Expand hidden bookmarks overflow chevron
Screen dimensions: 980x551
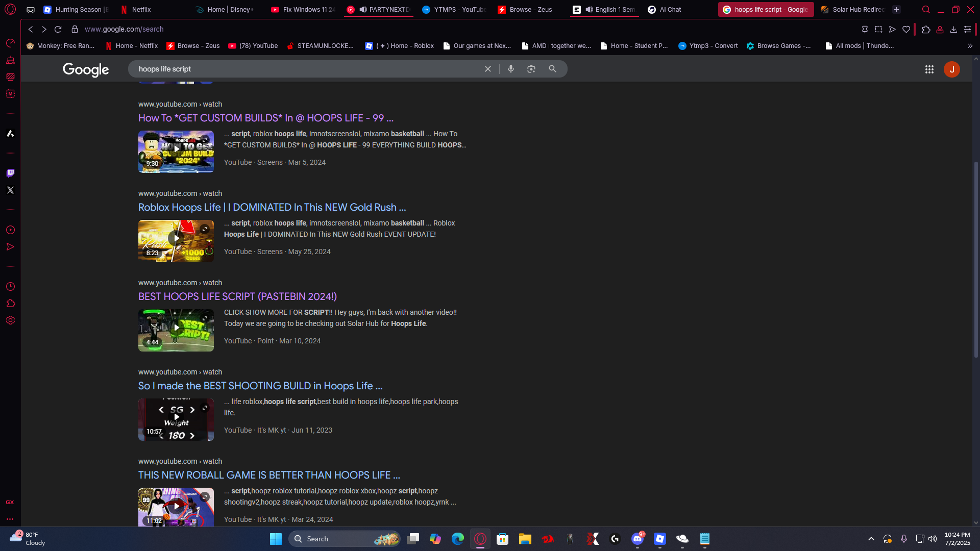[x=970, y=46]
